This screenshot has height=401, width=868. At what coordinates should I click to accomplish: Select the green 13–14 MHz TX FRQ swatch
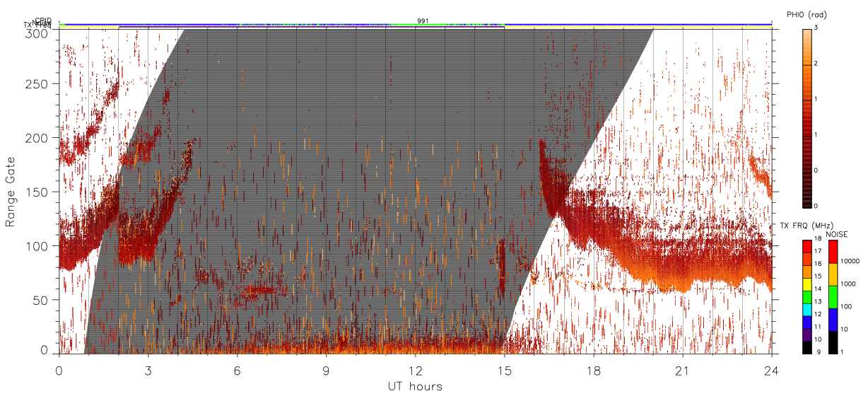pos(807,296)
